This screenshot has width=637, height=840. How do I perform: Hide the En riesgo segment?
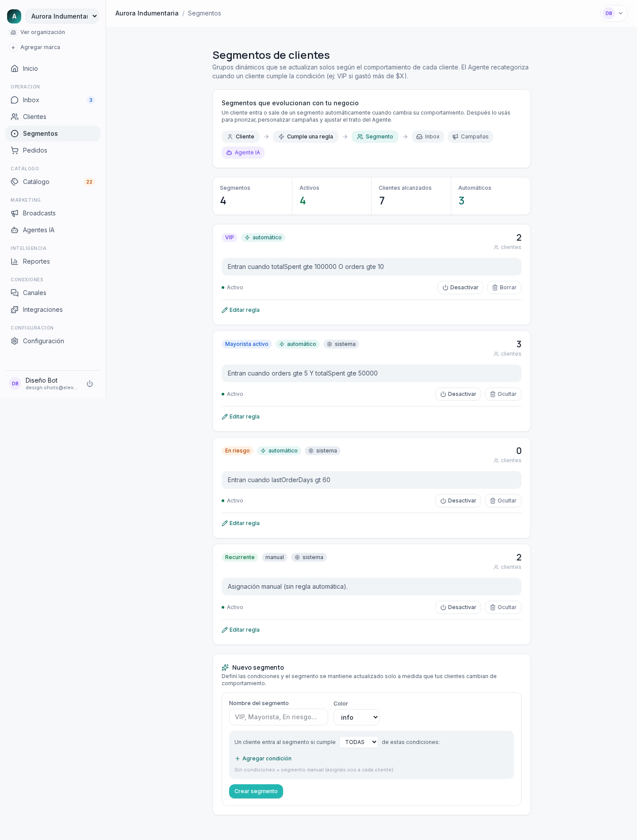click(503, 501)
